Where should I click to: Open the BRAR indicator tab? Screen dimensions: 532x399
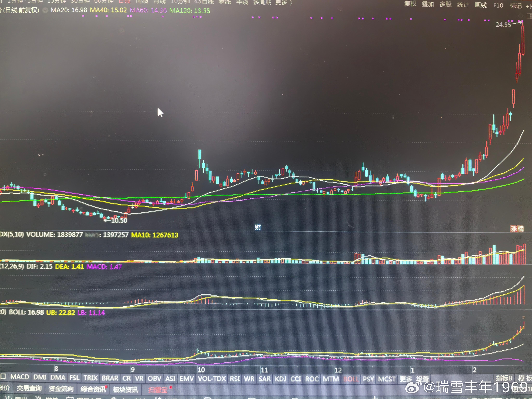(110, 378)
